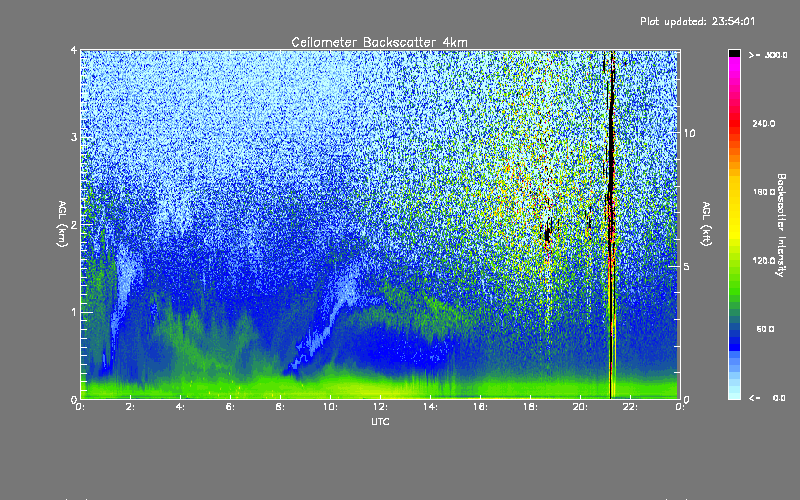Click the 3 km tick label on left axis
The width and height of the screenshot is (800, 500).
tap(74, 137)
